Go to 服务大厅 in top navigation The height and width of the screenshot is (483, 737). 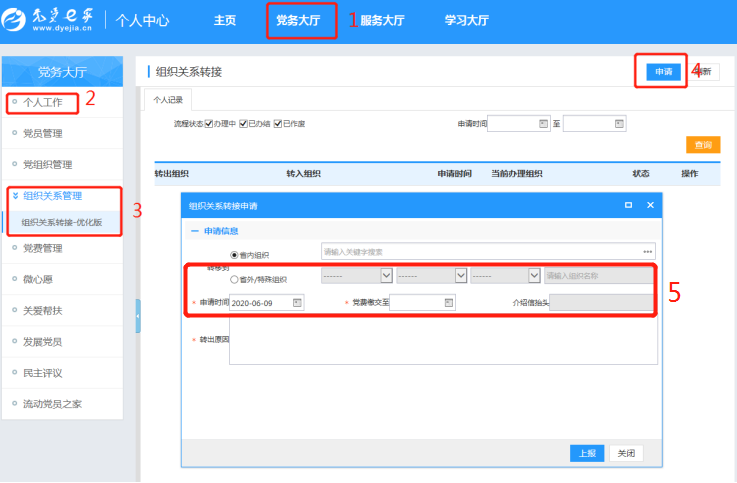[385, 20]
